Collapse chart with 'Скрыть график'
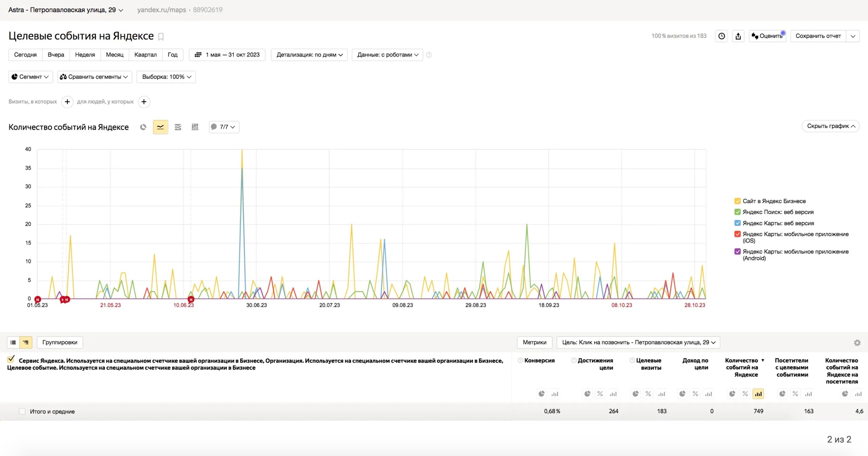Screen dimensions: 868x456 coord(830,126)
